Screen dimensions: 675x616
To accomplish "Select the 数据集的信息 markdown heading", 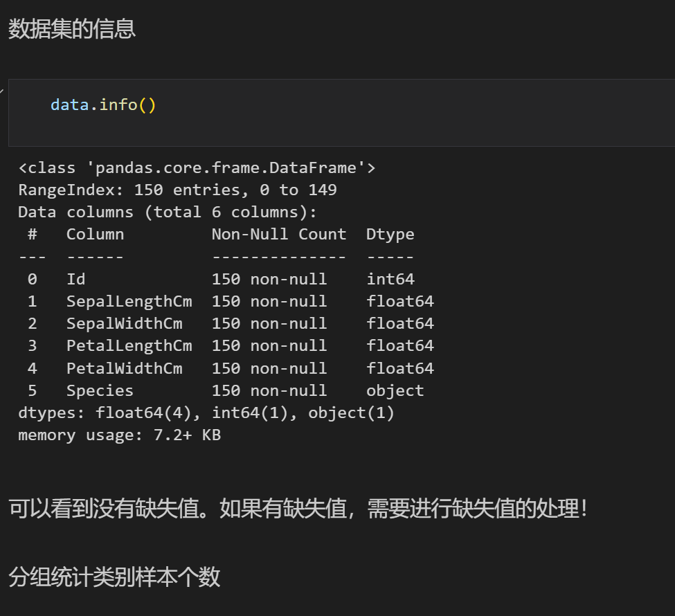I will [72, 29].
